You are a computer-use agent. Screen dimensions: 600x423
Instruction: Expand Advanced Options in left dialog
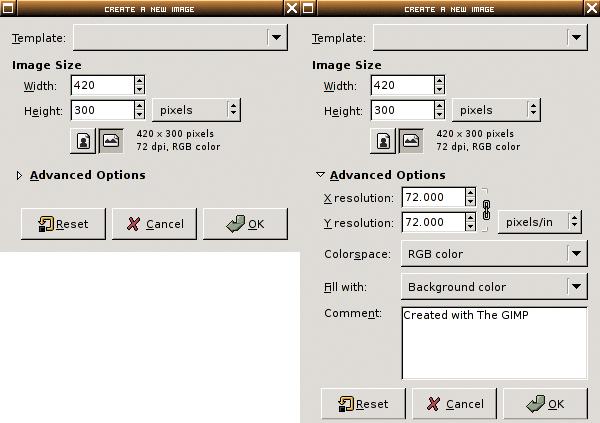[x=19, y=175]
